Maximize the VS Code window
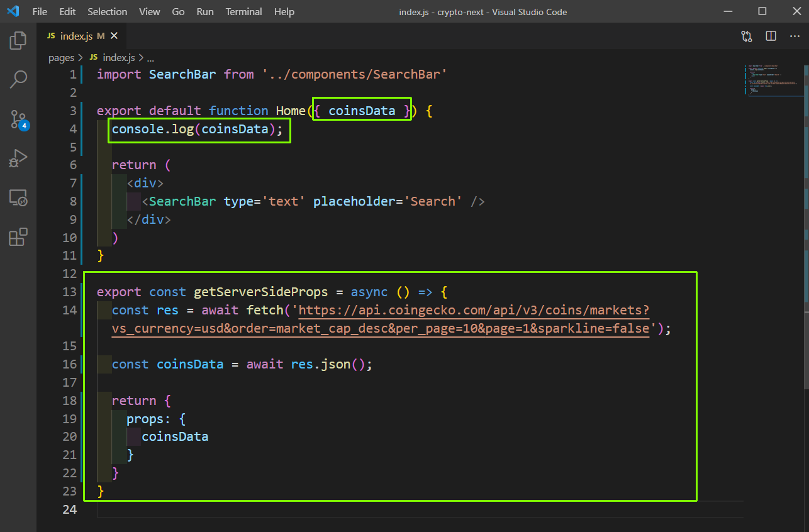 pyautogui.click(x=762, y=11)
